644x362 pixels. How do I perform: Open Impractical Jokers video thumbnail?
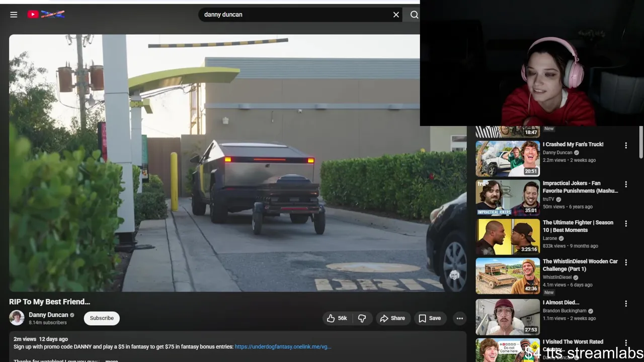(508, 198)
